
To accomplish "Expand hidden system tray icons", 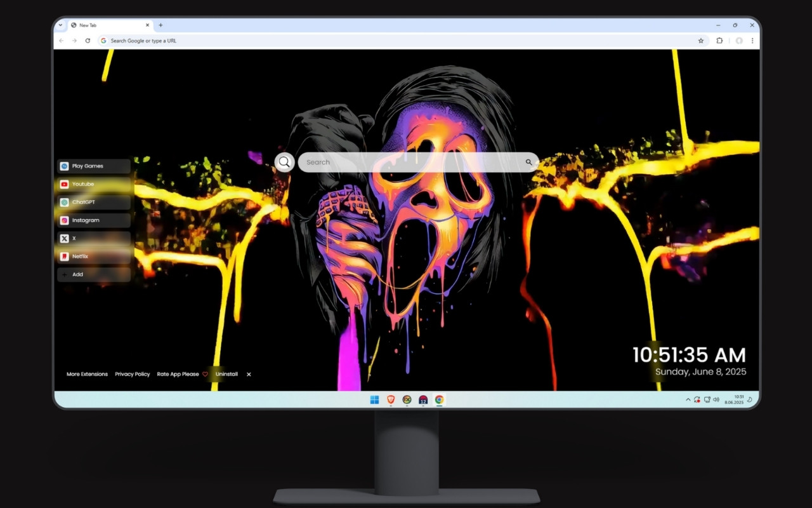I will coord(688,399).
